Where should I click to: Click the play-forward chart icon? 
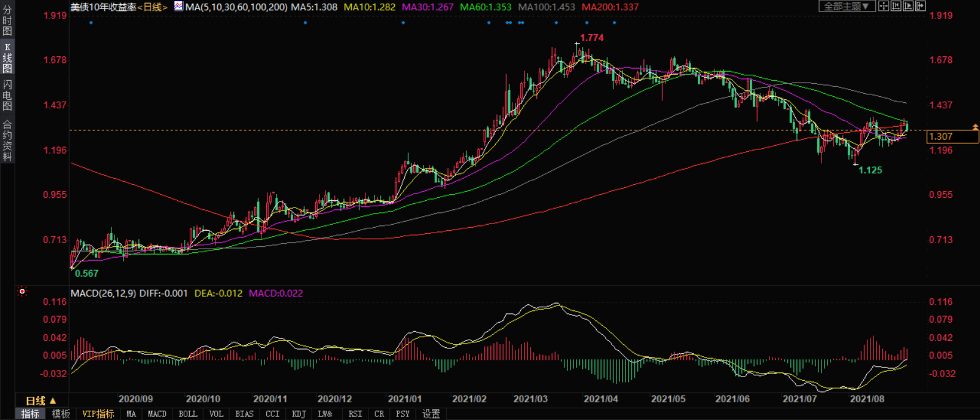coord(908,6)
